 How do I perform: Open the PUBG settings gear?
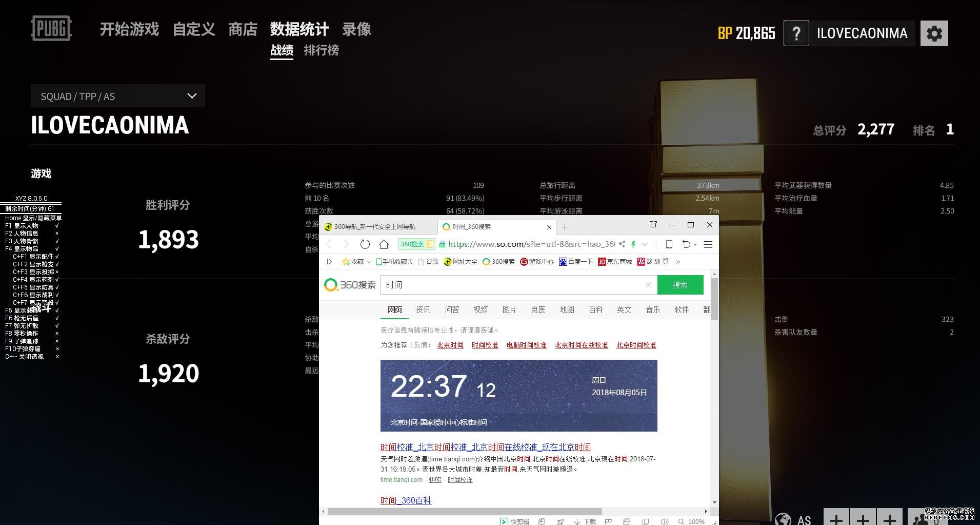(934, 33)
